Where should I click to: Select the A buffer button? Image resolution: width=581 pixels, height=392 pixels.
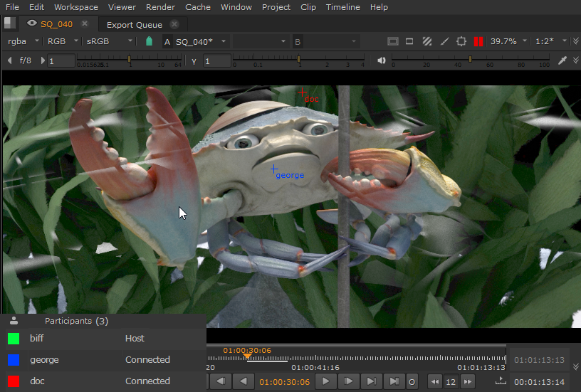point(167,41)
